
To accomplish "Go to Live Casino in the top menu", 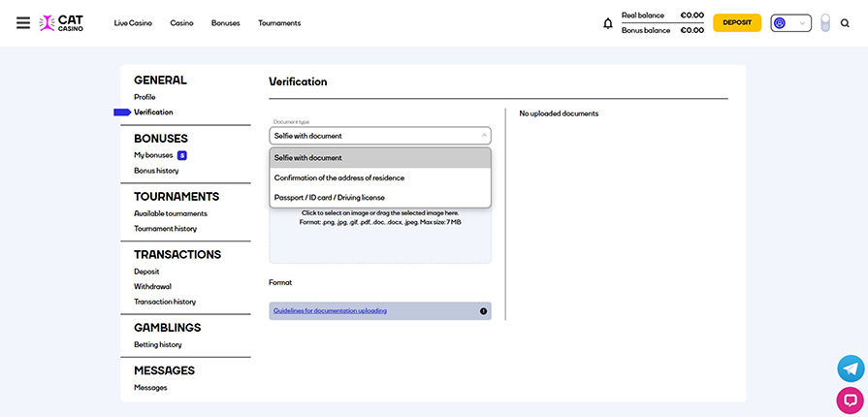I will [x=133, y=23].
